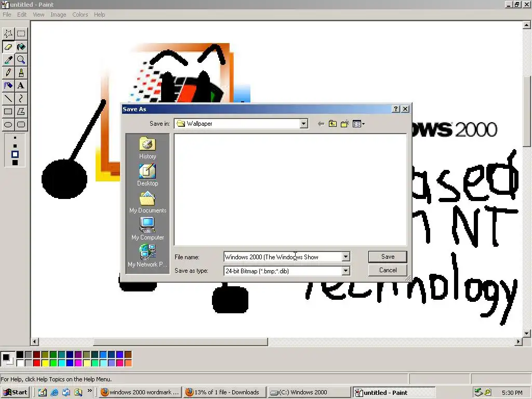Click the back arrow in Save As dialog

[321, 124]
